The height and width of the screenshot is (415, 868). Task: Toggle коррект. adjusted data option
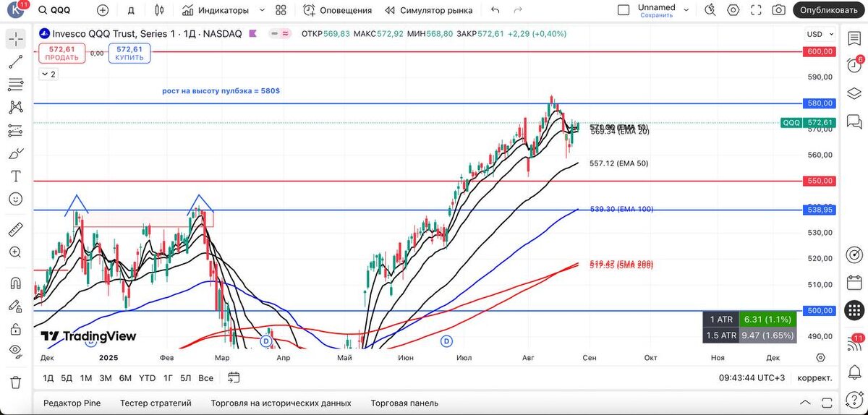(814, 378)
